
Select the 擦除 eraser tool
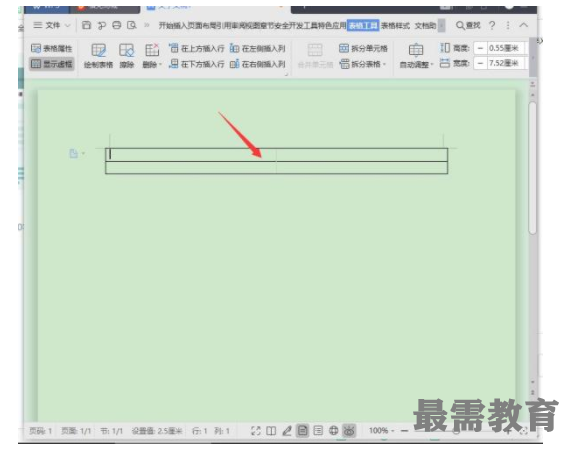click(x=127, y=55)
